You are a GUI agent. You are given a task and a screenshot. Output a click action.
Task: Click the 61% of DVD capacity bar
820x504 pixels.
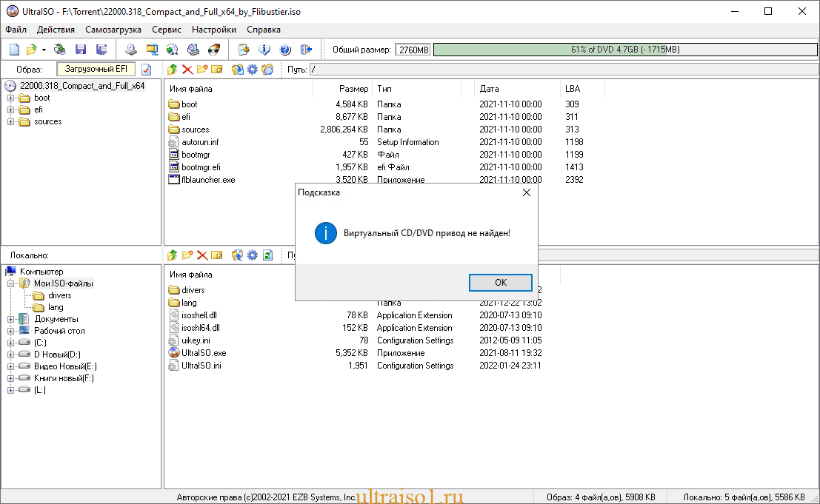[625, 50]
